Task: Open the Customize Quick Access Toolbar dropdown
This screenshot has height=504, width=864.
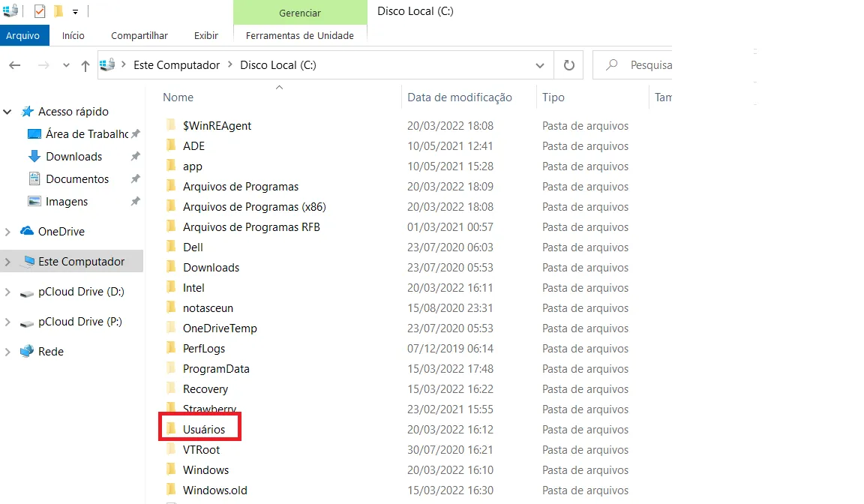Action: [x=76, y=11]
